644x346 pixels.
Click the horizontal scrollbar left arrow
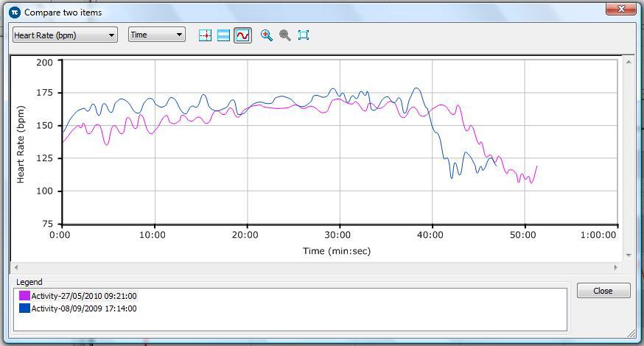pyautogui.click(x=16, y=267)
